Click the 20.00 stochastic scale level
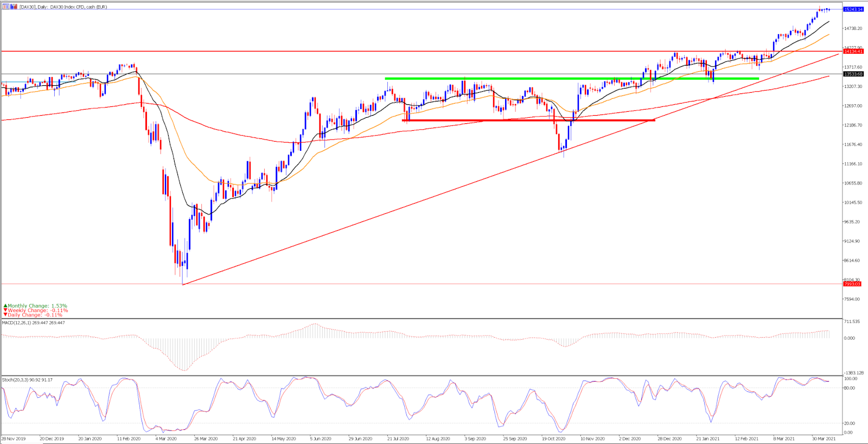 coord(850,423)
